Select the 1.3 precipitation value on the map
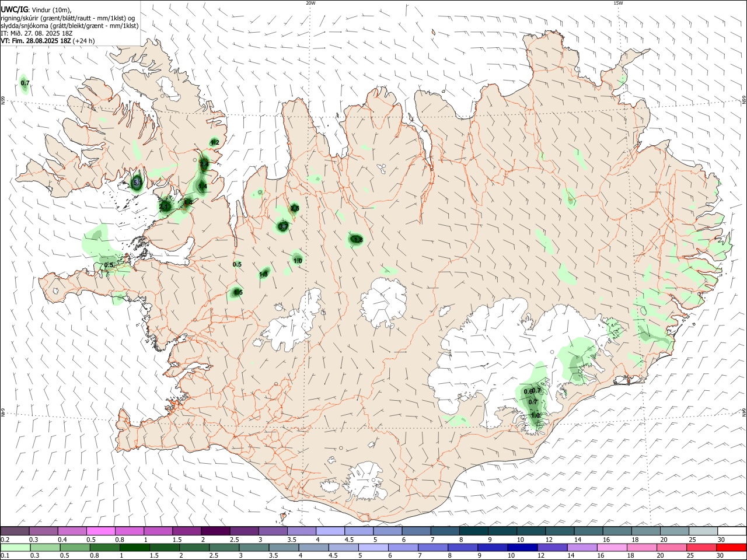 pos(263,274)
